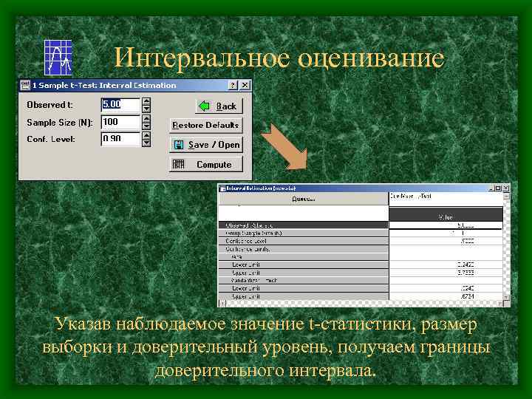Decrease Conf. Level with the down spinner arrow
532x399 pixels.
pyautogui.click(x=146, y=143)
